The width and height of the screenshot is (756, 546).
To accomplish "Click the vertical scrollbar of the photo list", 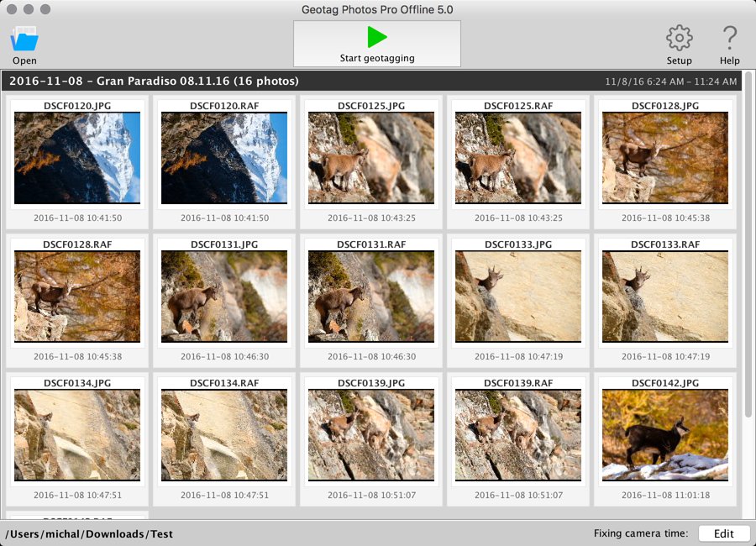I will coord(748,245).
